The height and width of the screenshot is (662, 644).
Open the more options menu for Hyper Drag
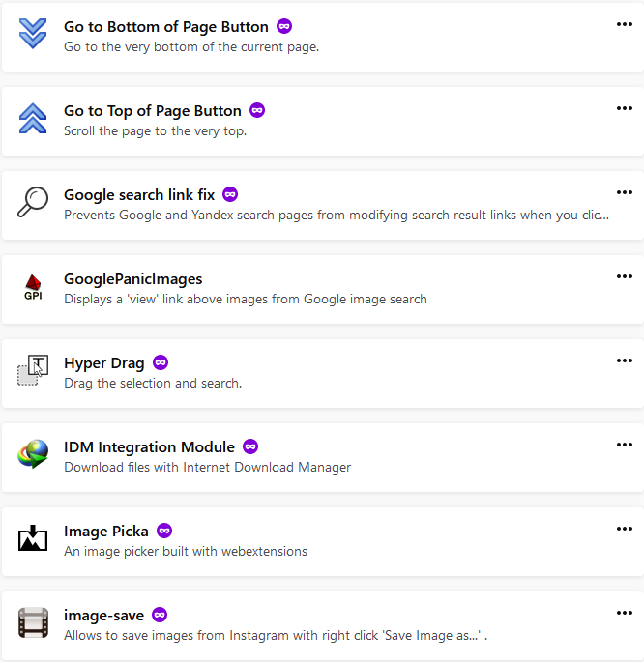624,360
